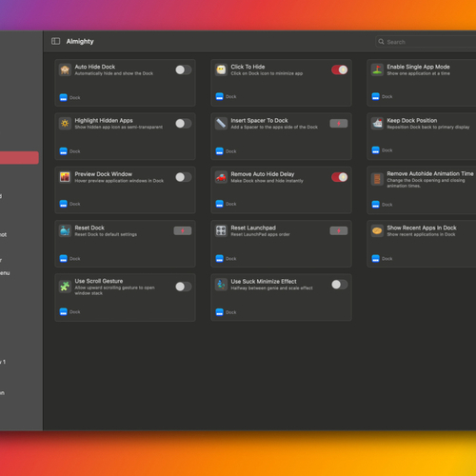This screenshot has height=476, width=476.
Task: Click 'Reposition Dock back to primary display' description
Action: pos(428,127)
